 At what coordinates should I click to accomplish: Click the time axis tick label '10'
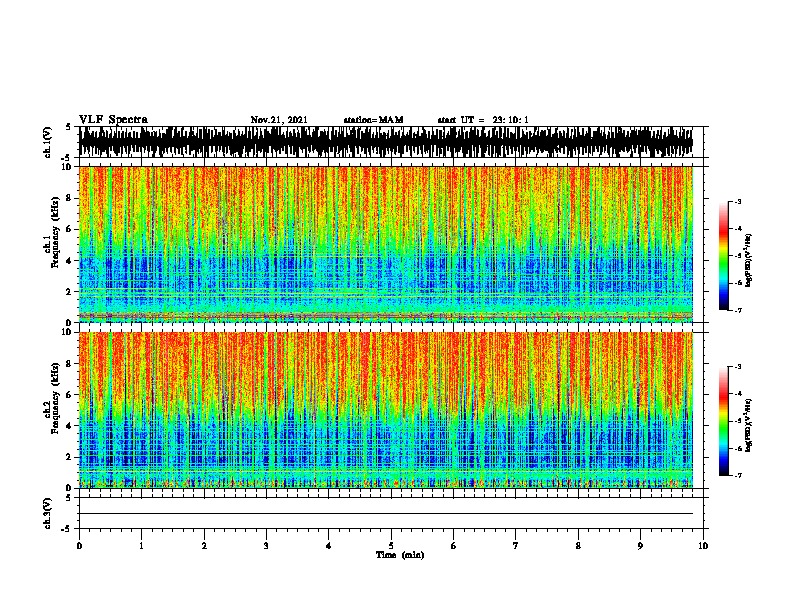703,546
